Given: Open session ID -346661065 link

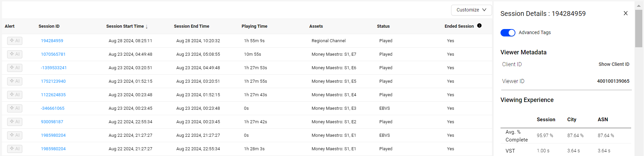Looking at the screenshot, I should (52, 108).
